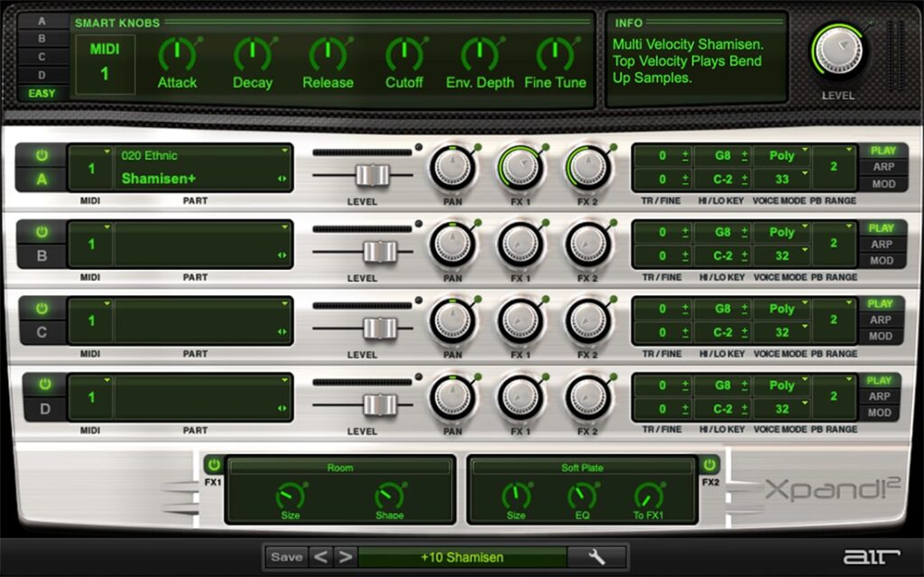Click the +10 Shamisen preset name field
The height and width of the screenshot is (577, 924).
(x=462, y=557)
